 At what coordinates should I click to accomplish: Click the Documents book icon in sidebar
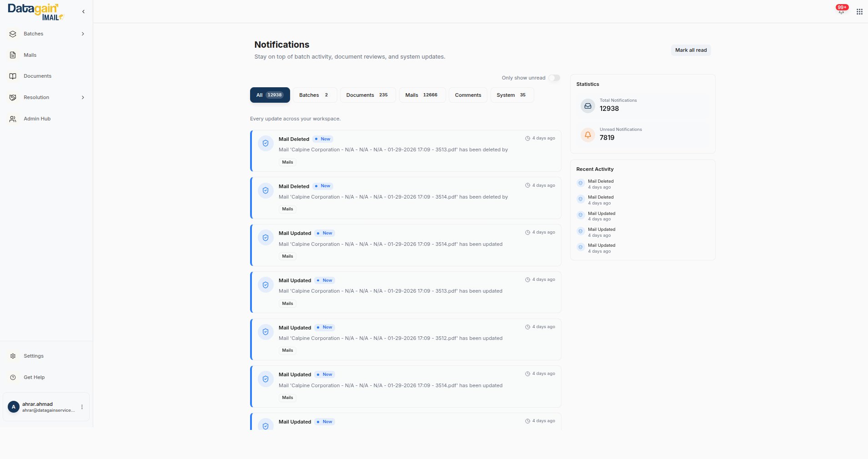tap(13, 76)
